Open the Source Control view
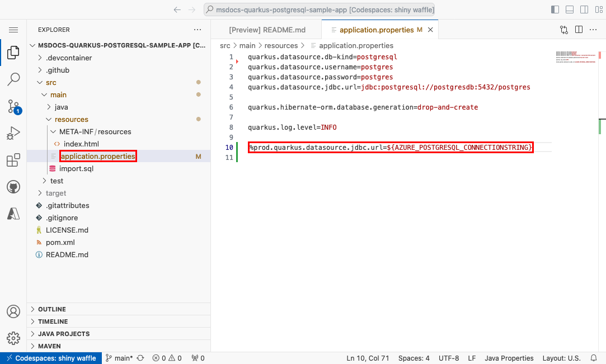The width and height of the screenshot is (606, 364). pyautogui.click(x=13, y=107)
